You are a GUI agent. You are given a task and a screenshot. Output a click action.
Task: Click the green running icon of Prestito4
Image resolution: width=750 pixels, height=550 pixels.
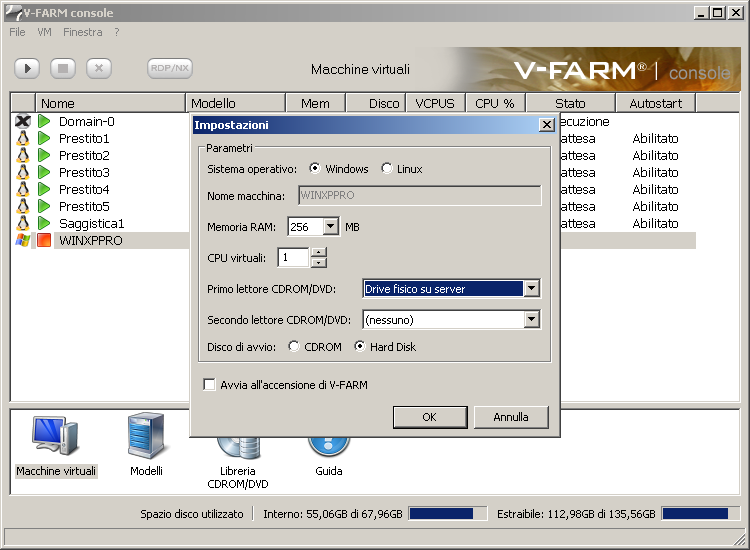click(44, 189)
